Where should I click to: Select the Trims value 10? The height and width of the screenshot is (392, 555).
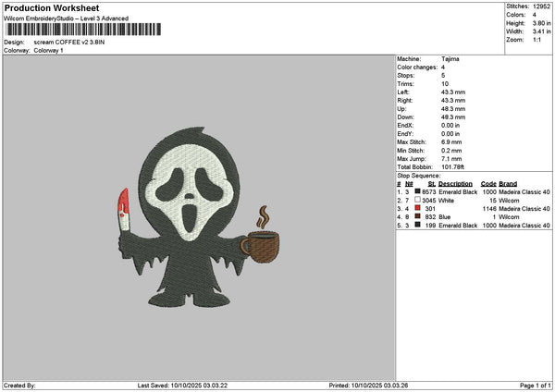(445, 84)
